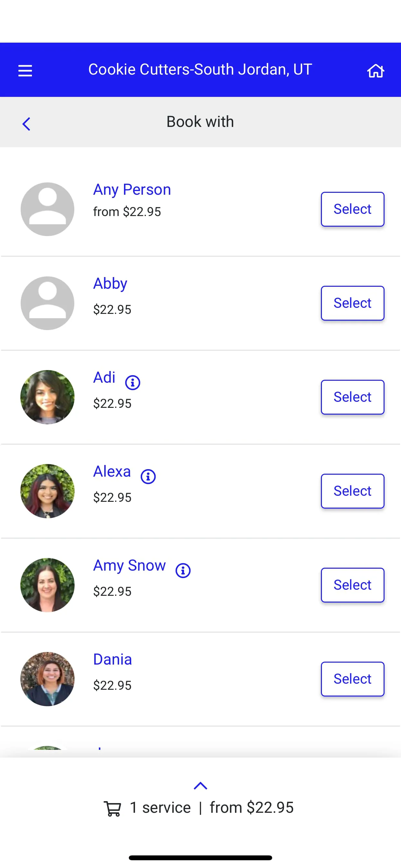Open info icon next to Alexa

click(148, 476)
